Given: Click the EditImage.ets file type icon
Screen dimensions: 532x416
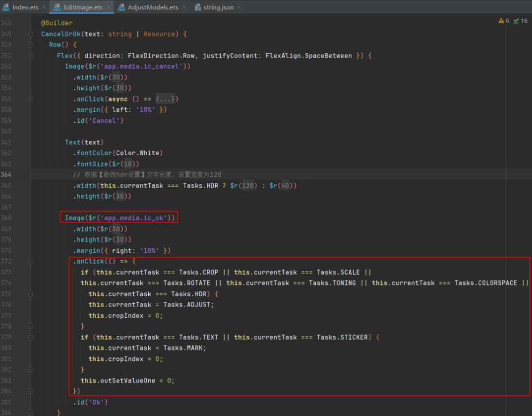Looking at the screenshot, I should coord(57,7).
